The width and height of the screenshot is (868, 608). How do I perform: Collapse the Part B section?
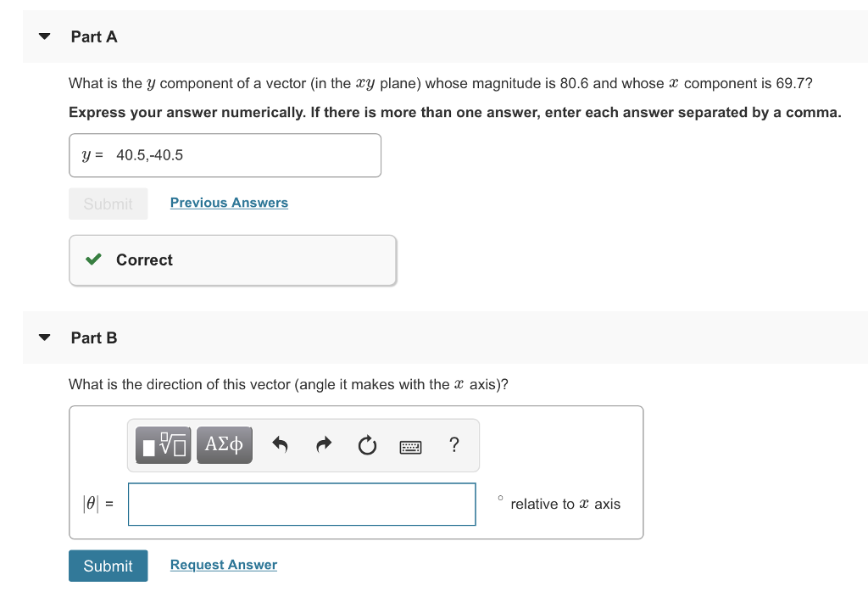[x=43, y=337]
